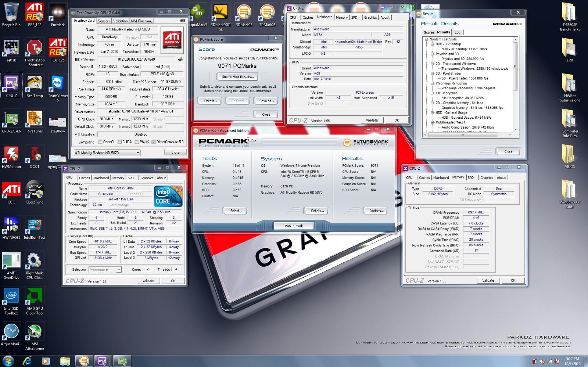Click the Windows Start orb
The image size is (588, 367).
(x=8, y=360)
